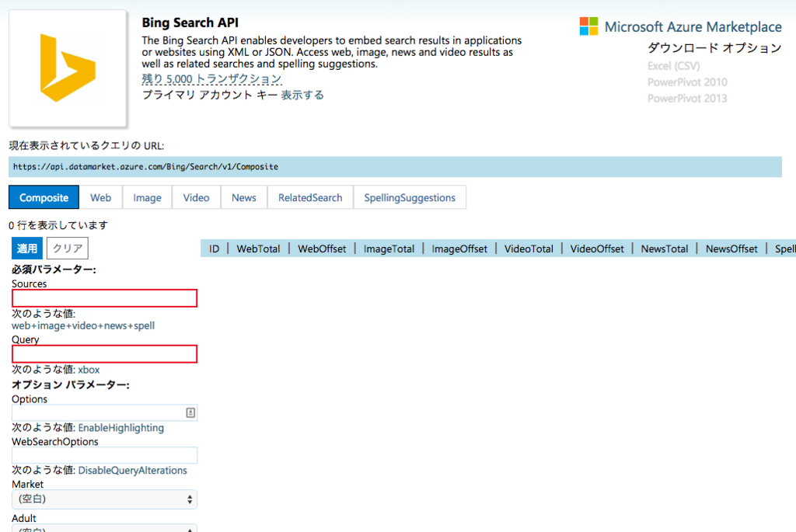Click the Bing logo thumbnail
Viewport: 796px width, 532px height.
pyautogui.click(x=68, y=68)
